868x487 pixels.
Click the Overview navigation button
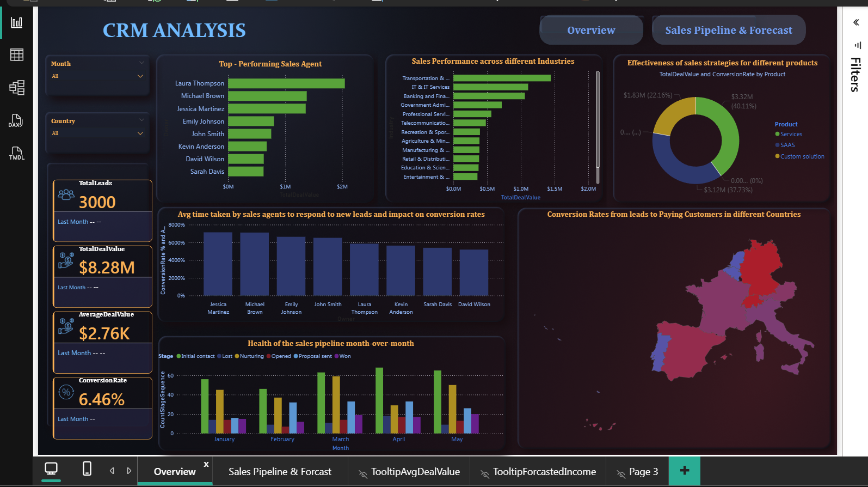(x=591, y=31)
